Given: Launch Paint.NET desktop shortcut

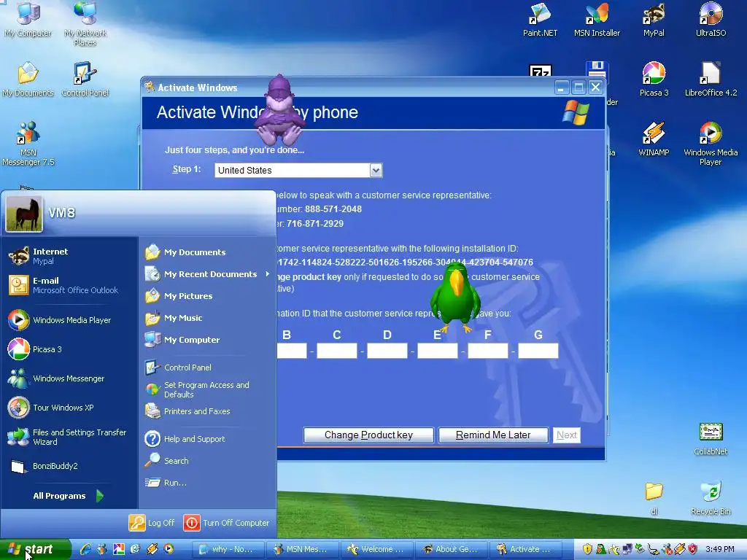Looking at the screenshot, I should pyautogui.click(x=540, y=19).
